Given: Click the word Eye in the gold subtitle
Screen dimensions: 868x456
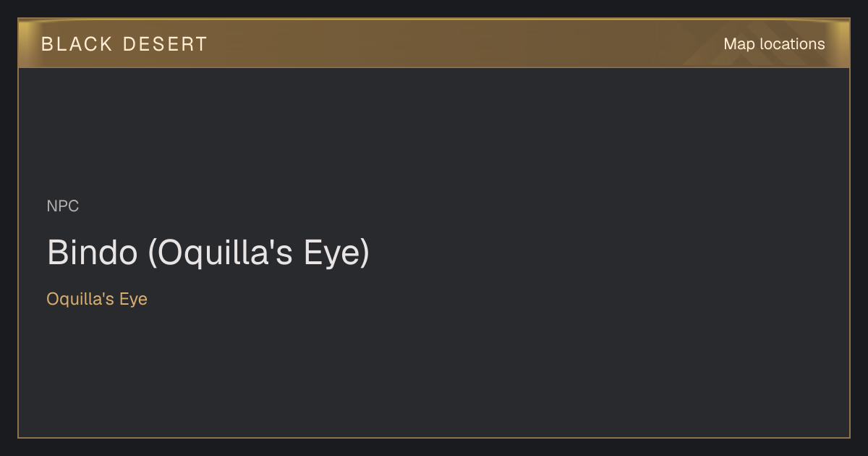Looking at the screenshot, I should 134,299.
